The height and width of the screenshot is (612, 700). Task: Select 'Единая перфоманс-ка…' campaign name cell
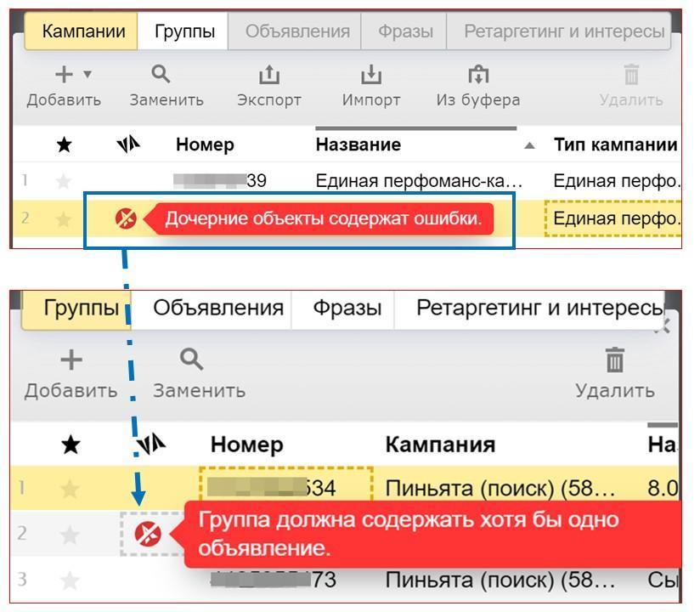(419, 180)
